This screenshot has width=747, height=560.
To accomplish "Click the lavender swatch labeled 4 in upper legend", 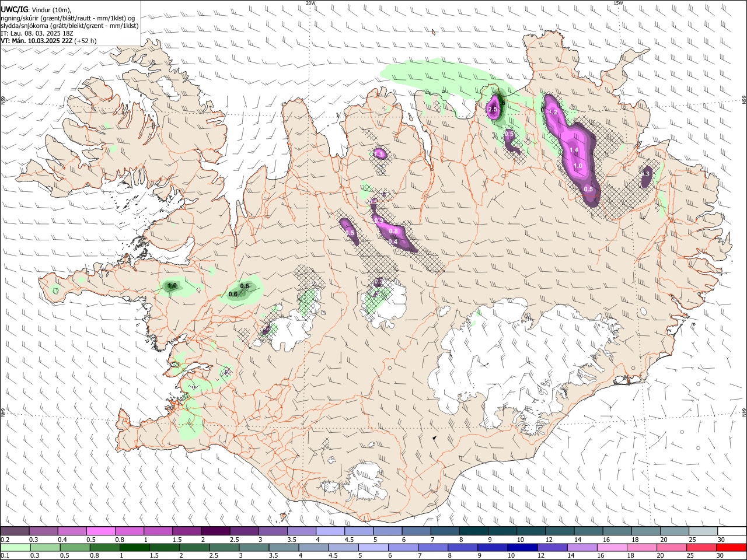I will 330,531.
